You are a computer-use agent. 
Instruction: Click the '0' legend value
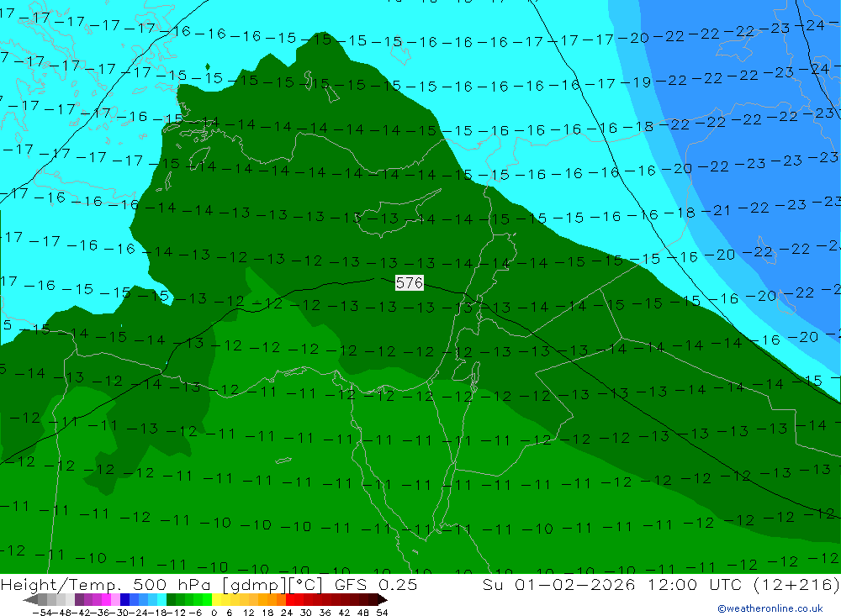214,613
